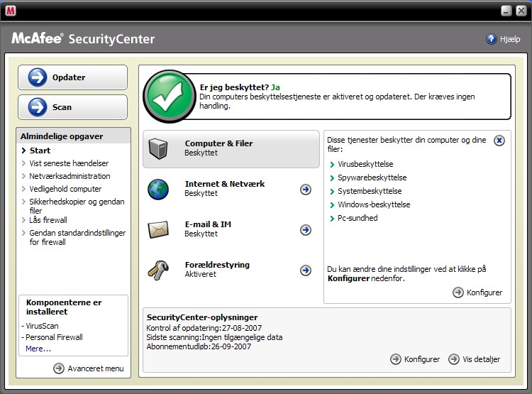Click the Forældrestyring keys icon
This screenshot has height=394, width=532.
158,270
